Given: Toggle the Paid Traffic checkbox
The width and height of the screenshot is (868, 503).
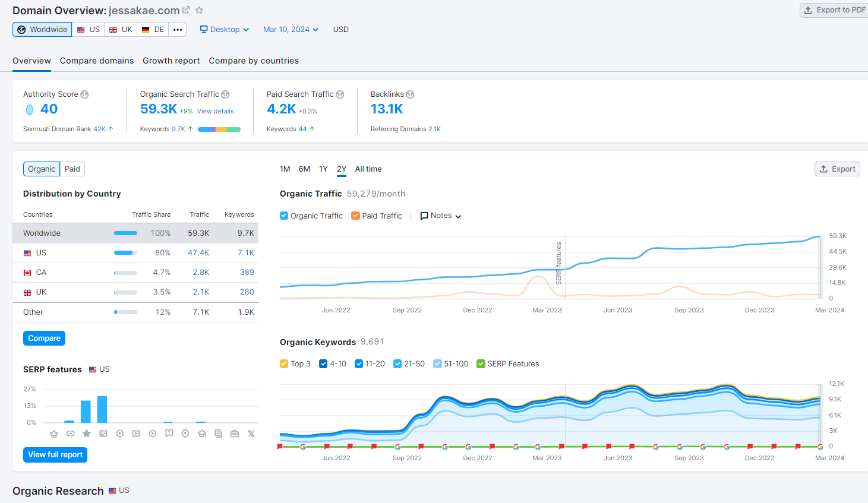Looking at the screenshot, I should [x=355, y=216].
